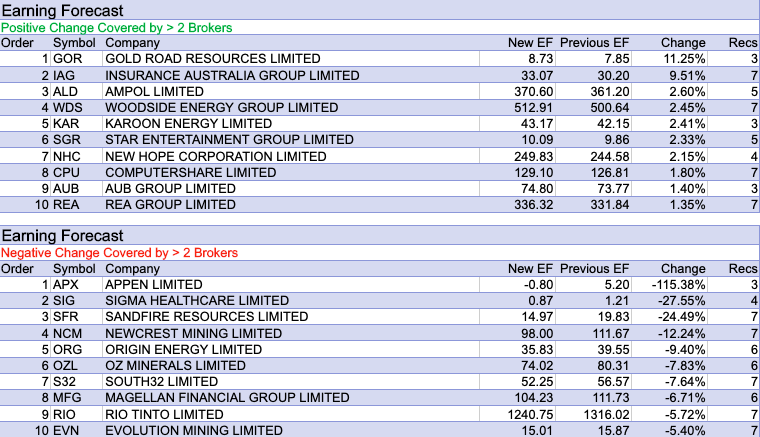Click the red Negative Change subtitle text
Image resolution: width=760 pixels, height=437 pixels.
(x=119, y=253)
